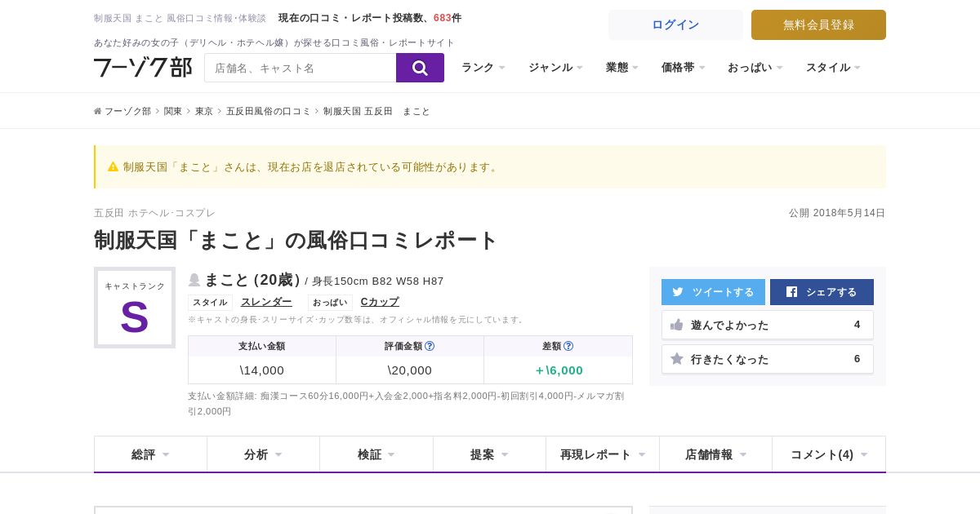The image size is (980, 514).
Task: Click the +\6,000 difference cell
Action: click(559, 370)
